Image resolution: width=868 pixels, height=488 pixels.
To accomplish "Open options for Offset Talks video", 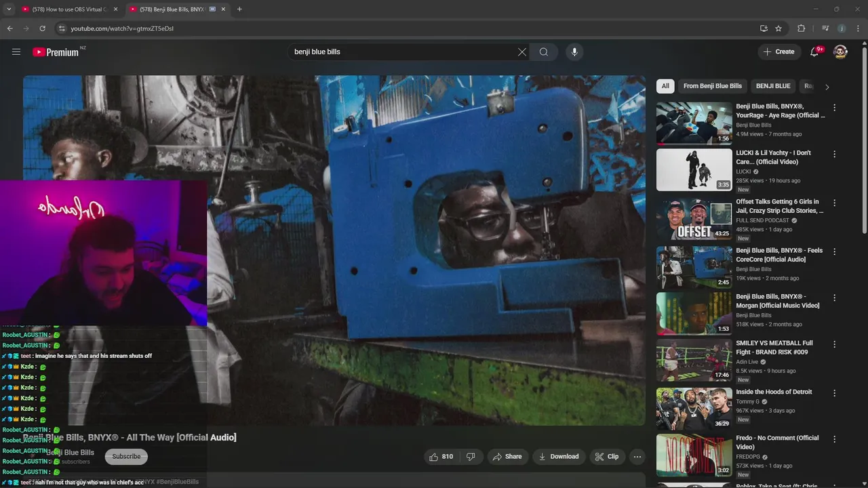I will (834, 203).
